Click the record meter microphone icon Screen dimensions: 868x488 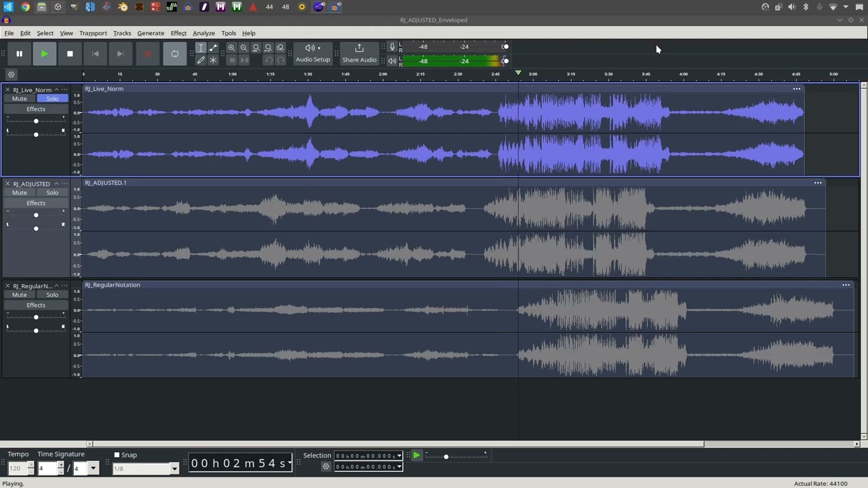392,47
